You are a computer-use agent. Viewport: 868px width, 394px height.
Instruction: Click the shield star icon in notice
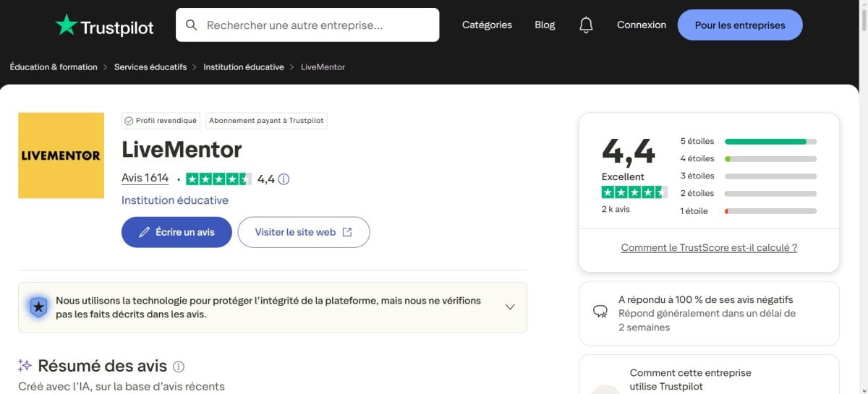[x=38, y=307]
